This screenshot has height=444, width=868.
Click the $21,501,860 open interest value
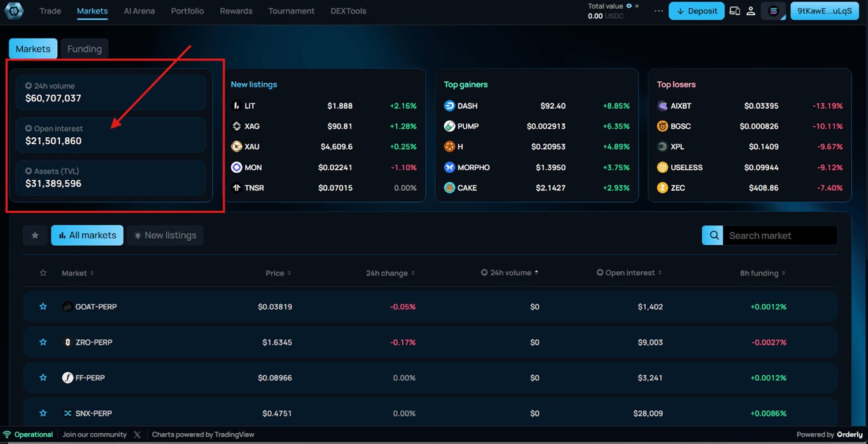(53, 141)
